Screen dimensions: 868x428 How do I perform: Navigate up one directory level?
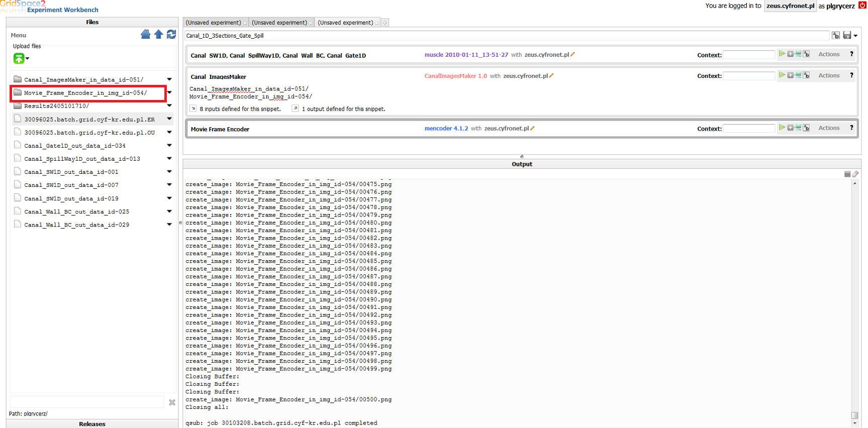158,34
